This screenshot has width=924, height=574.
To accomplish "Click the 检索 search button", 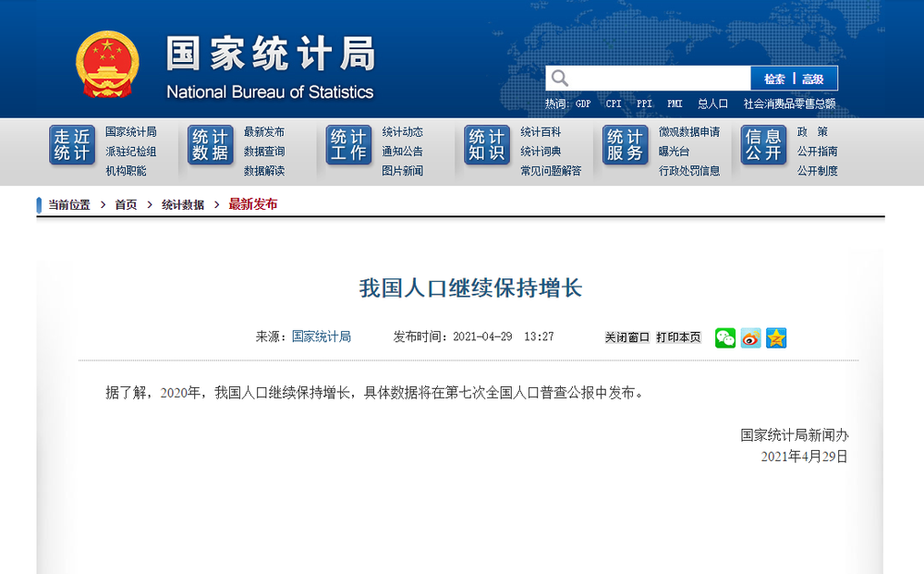I will tap(774, 79).
